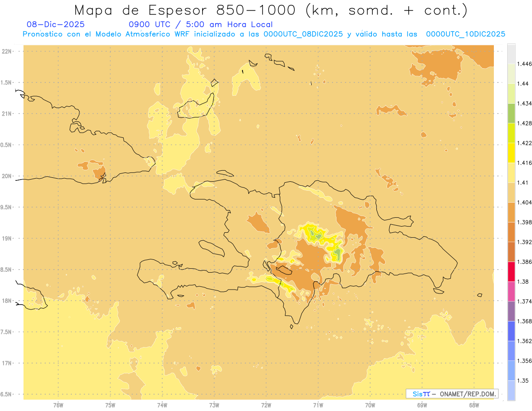The height and width of the screenshot is (411, 532).
Task: Click the longitude label '73W'
Action: coord(214,405)
